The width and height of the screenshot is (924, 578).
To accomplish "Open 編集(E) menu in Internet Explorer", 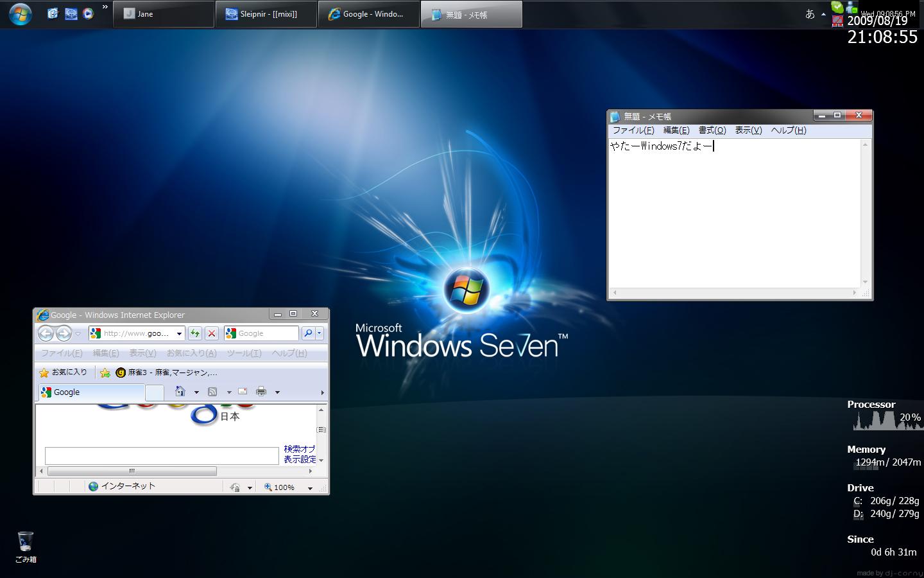I will pyautogui.click(x=106, y=353).
